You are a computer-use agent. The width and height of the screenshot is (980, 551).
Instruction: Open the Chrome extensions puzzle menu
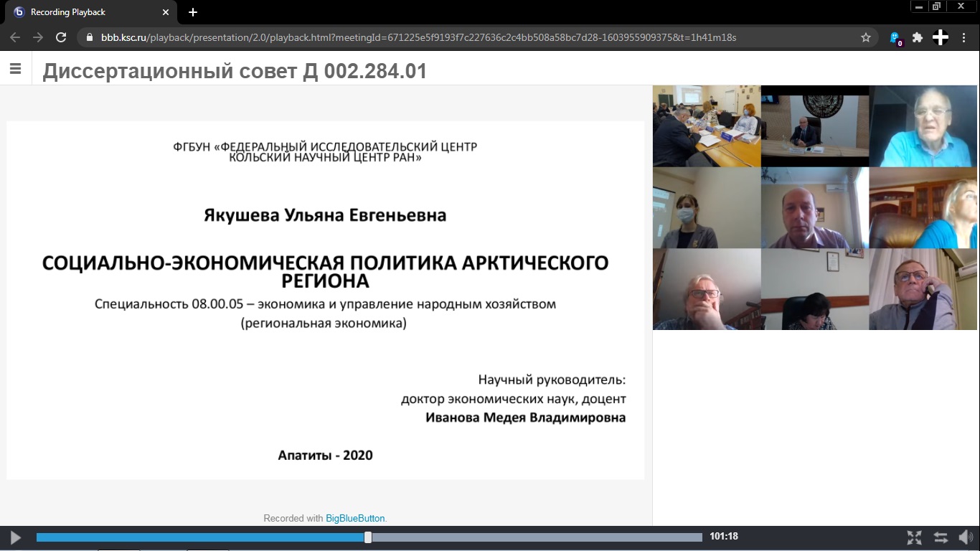point(917,37)
